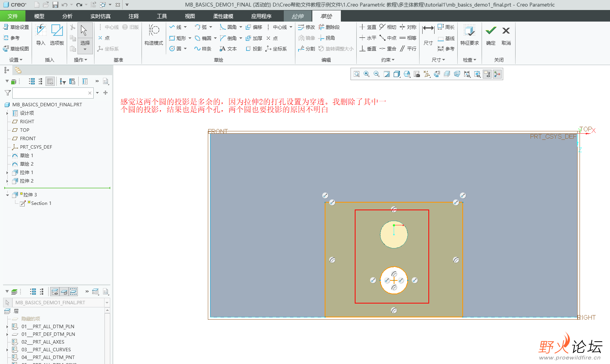Select 02__PRT_ALL_AXES layer
Image resolution: width=610 pixels, height=364 pixels.
pos(43,342)
